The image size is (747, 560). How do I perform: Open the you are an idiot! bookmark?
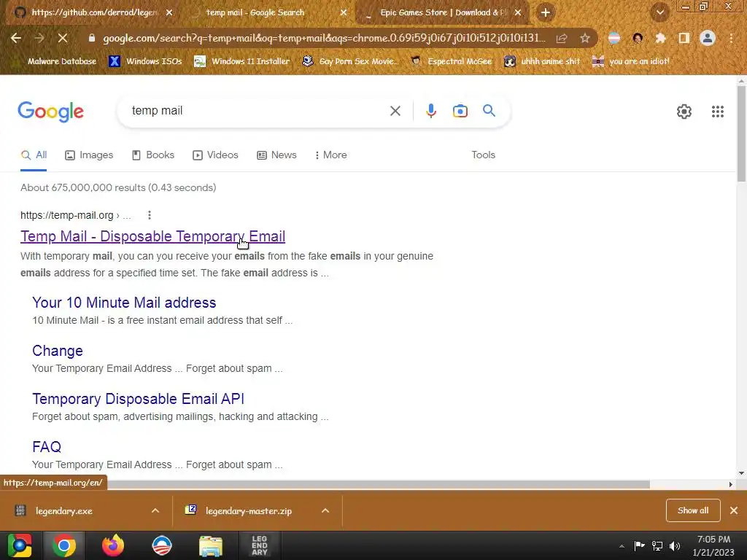631,61
